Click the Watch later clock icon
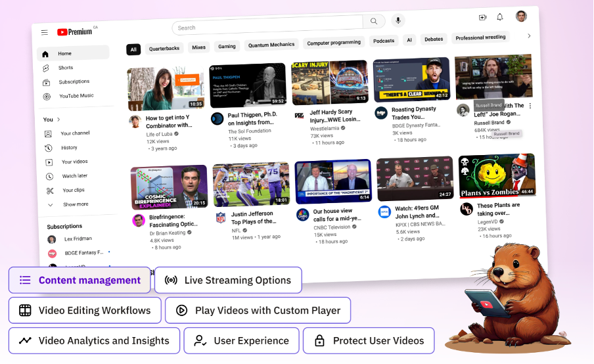Viewport: 594px width, 364px height. point(50,177)
